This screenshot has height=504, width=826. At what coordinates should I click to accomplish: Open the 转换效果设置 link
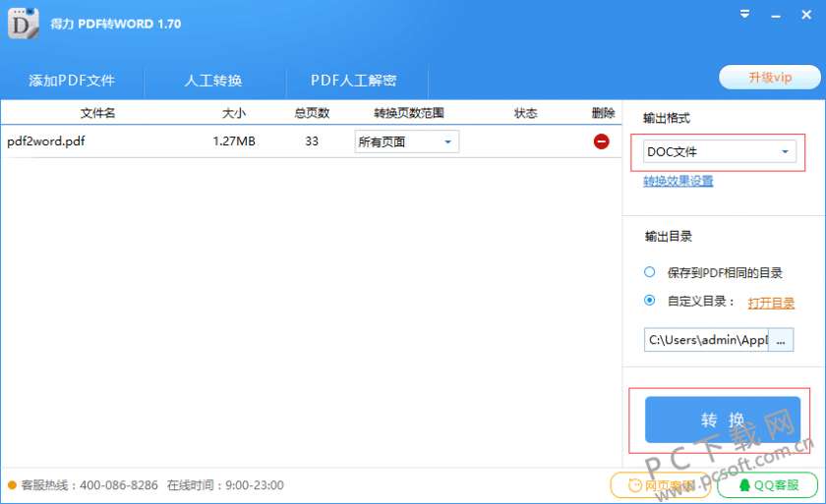[678, 181]
